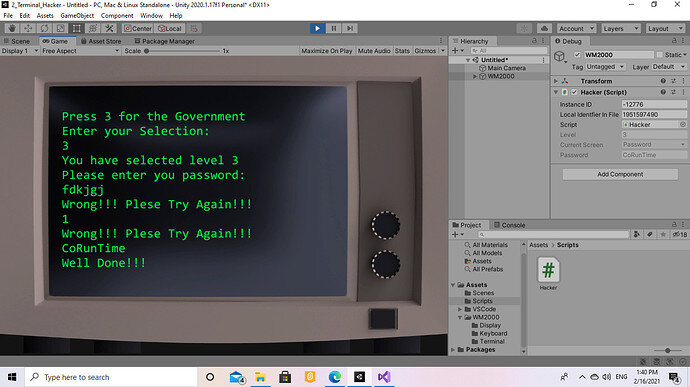Lock the Hierarchy panel

[534, 41]
